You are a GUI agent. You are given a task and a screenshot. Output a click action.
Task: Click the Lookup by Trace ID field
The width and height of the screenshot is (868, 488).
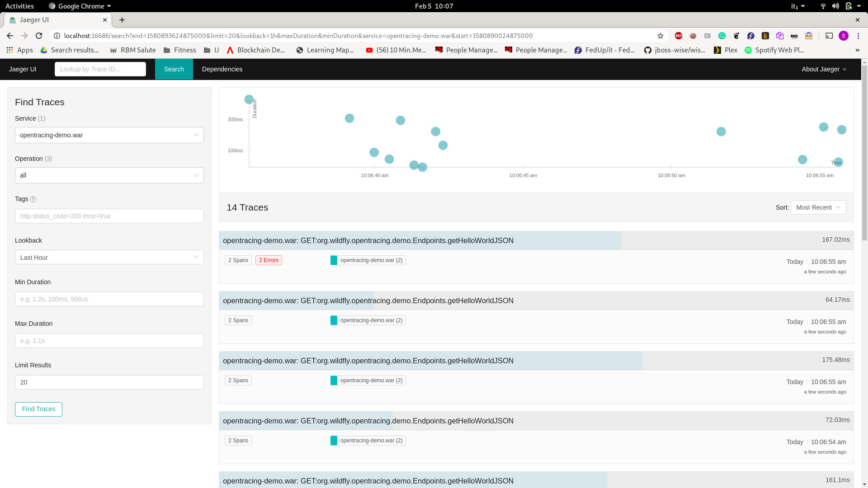tap(100, 69)
